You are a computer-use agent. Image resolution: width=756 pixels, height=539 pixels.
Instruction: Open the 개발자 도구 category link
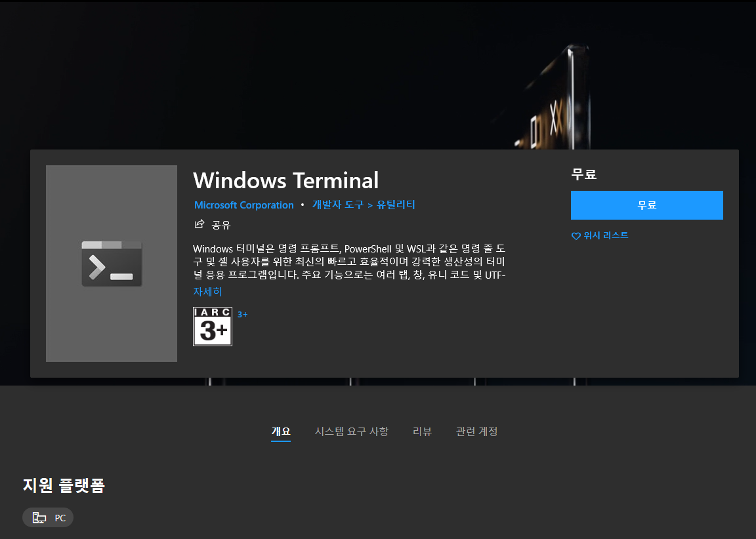[x=337, y=205]
